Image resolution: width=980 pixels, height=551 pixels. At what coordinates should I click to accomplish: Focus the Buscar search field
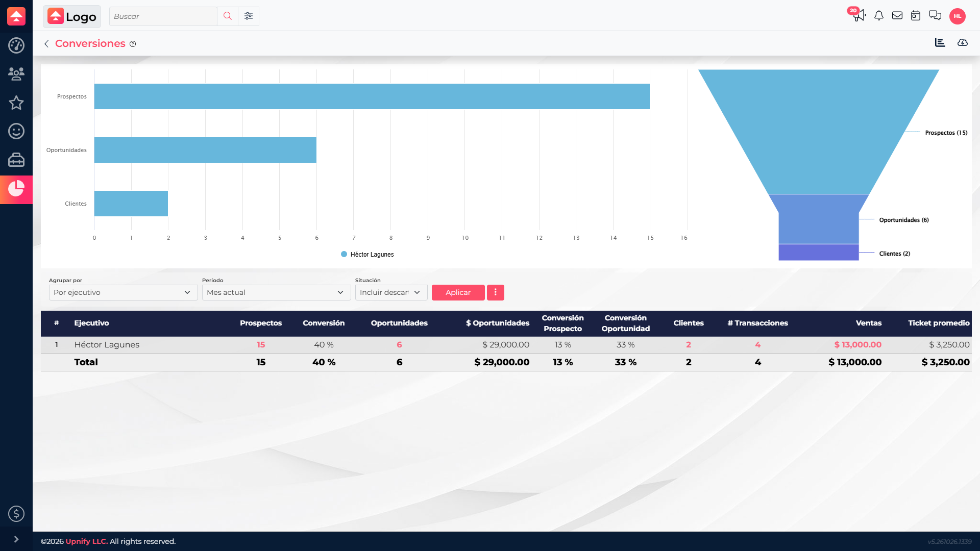[x=163, y=16]
